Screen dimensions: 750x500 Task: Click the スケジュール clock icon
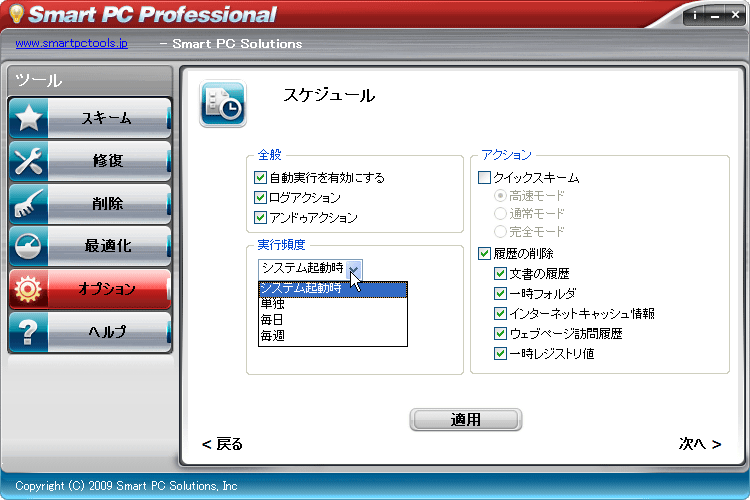click(x=223, y=104)
